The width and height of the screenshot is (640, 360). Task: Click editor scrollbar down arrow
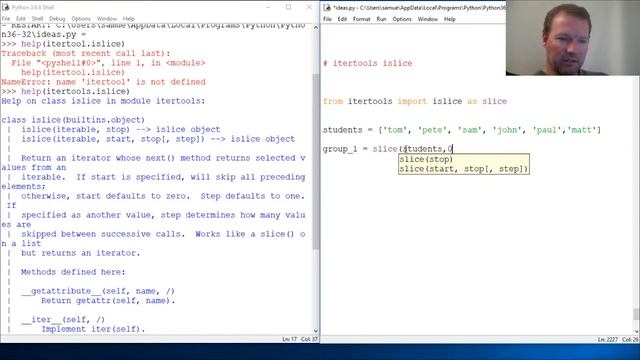636,331
